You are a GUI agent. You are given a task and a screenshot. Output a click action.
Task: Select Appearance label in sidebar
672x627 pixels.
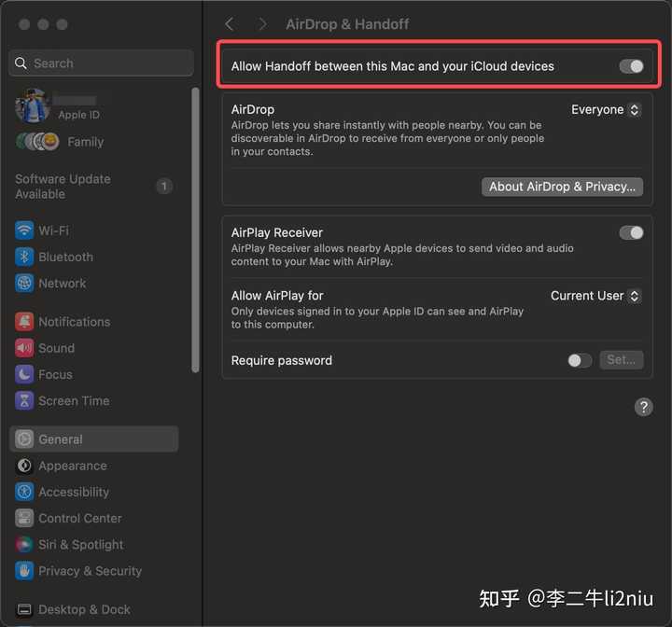[73, 466]
